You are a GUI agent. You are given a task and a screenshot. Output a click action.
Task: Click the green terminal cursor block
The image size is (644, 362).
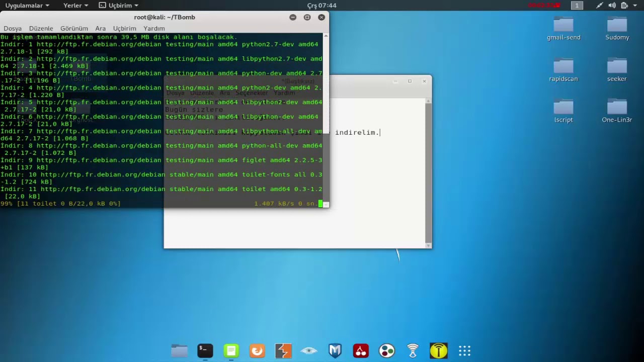click(x=320, y=204)
